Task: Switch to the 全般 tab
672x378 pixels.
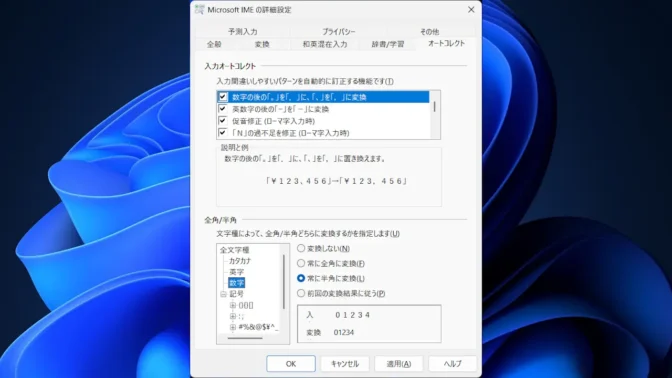Action: click(x=214, y=44)
